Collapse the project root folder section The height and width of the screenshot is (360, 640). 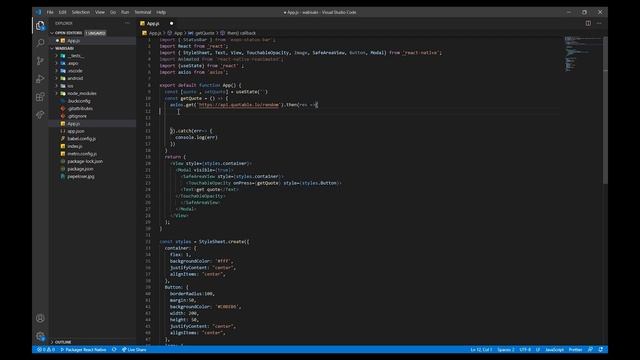click(x=52, y=48)
